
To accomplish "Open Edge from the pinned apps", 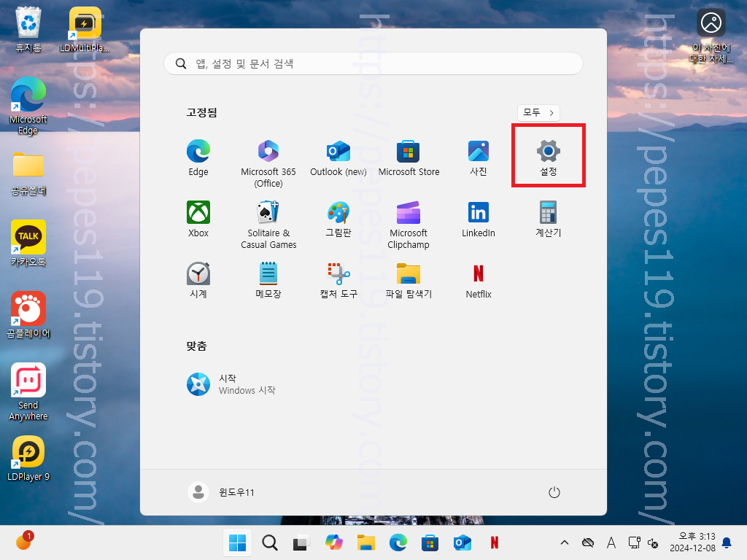I will point(198,158).
